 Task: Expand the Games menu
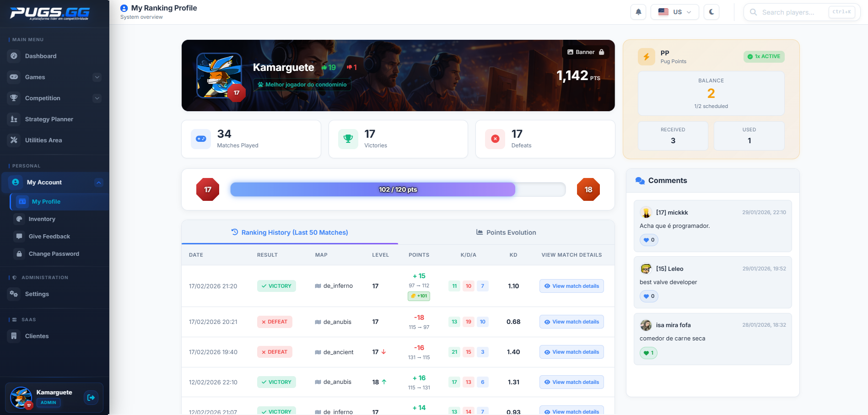pos(97,77)
